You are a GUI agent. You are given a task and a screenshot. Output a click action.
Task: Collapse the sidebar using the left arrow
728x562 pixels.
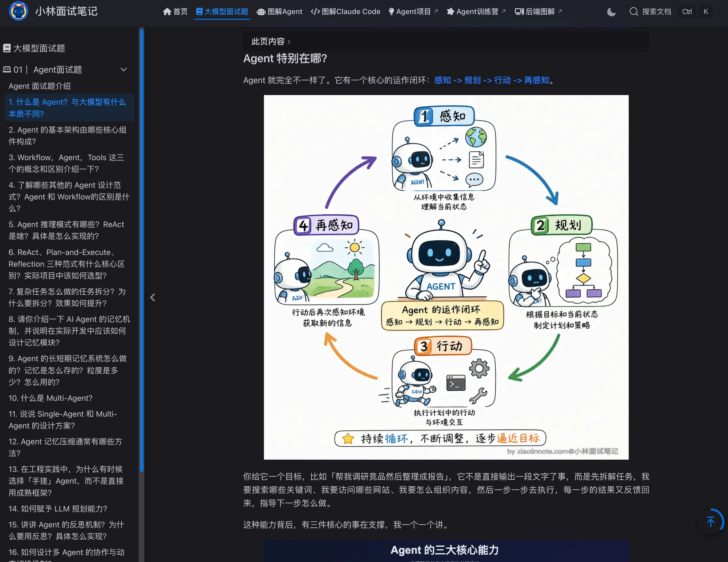(153, 297)
